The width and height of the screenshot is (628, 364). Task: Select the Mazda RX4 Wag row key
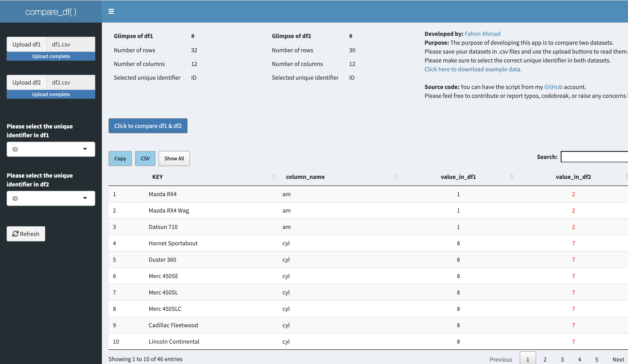pyautogui.click(x=169, y=211)
